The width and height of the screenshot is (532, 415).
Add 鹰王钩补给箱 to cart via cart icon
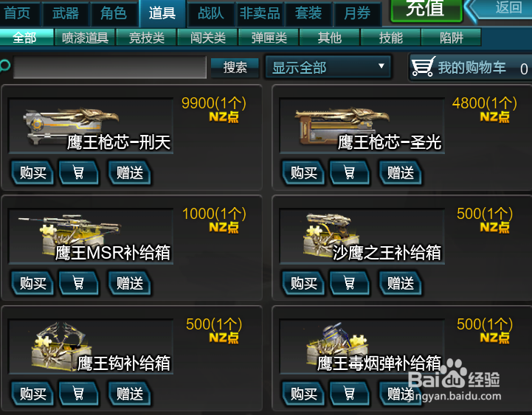point(79,394)
